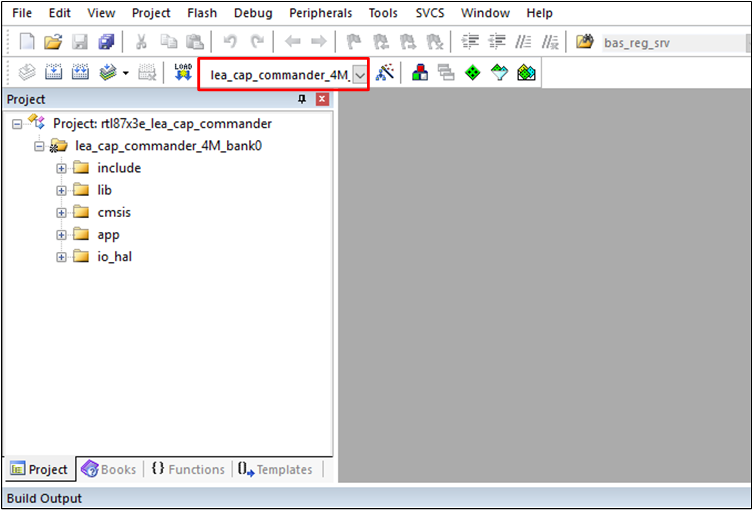The height and width of the screenshot is (510, 753).
Task: Click the Rebuild all targets icon
Action: 80,73
